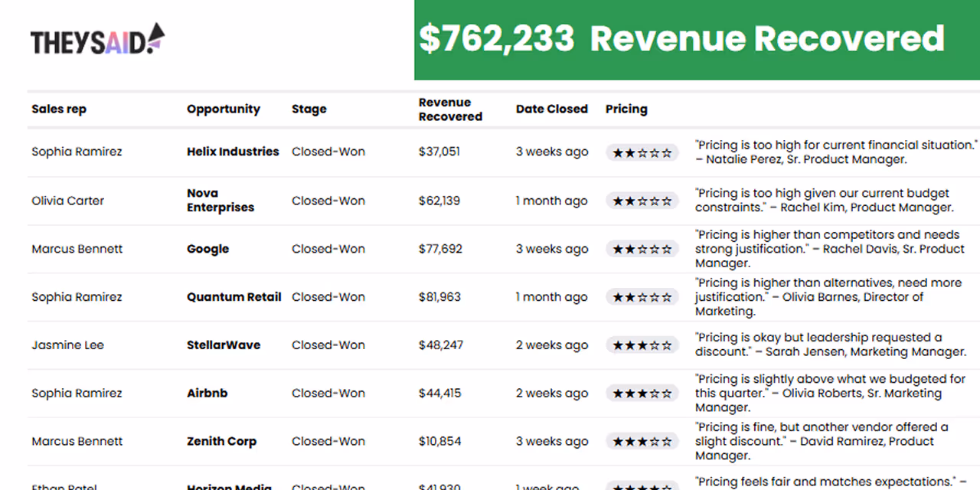Viewport: 980px width, 490px height.
Task: Click the $10,854 revenue value
Action: [439, 442]
